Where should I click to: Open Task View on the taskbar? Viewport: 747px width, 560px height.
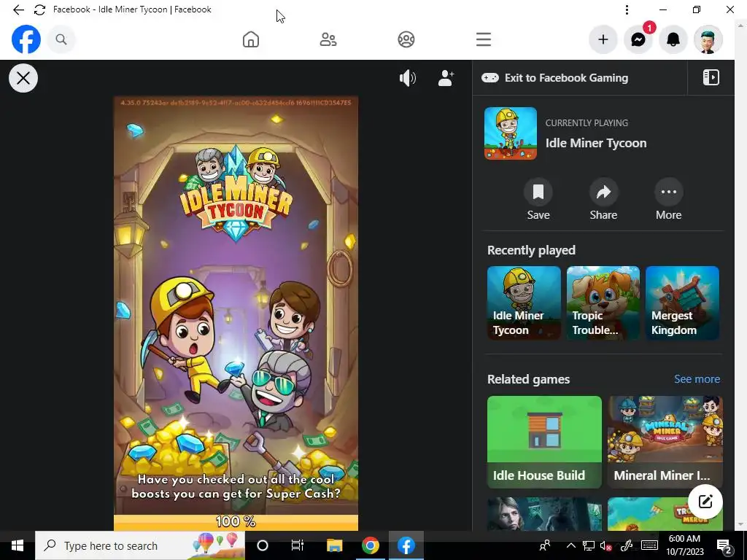(x=298, y=545)
